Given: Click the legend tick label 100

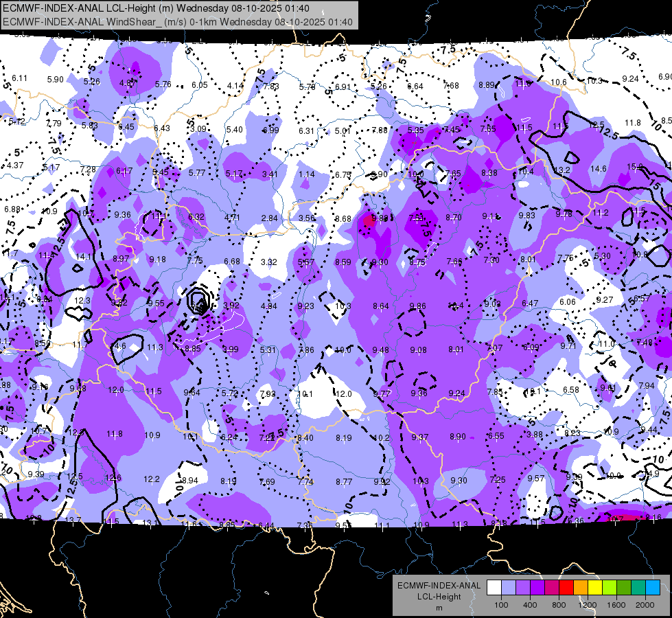Looking at the screenshot, I should (x=501, y=605).
